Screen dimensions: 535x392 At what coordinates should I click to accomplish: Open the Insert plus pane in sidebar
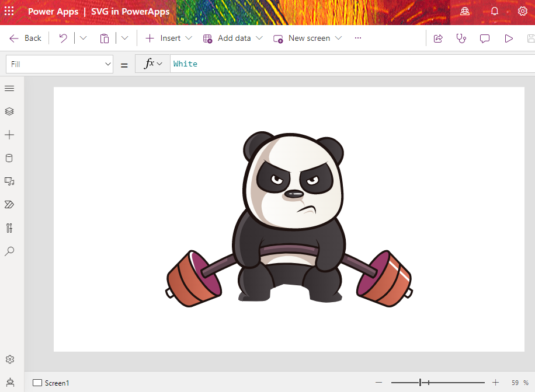[9, 135]
